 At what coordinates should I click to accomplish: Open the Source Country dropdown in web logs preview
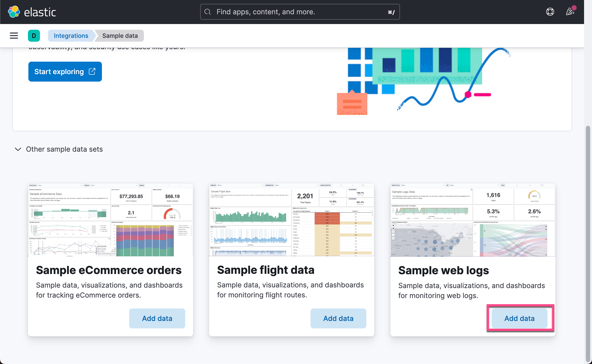pos(423,185)
